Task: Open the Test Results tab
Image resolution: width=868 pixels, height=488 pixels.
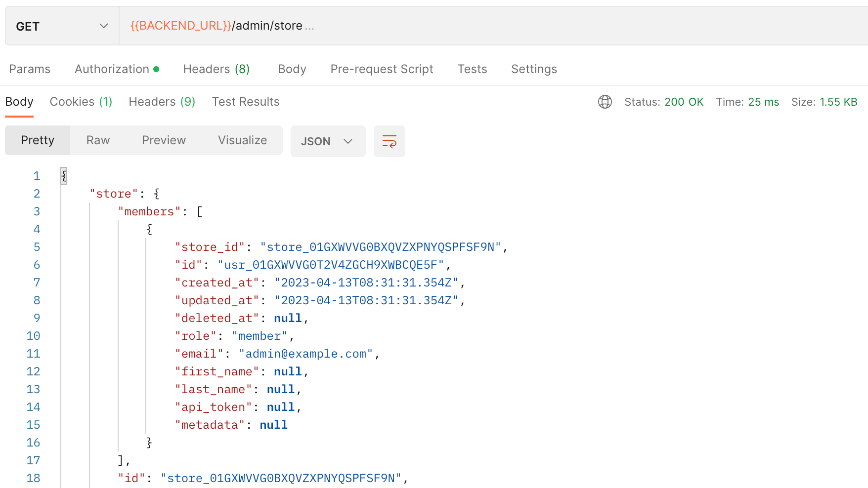Action: click(246, 102)
